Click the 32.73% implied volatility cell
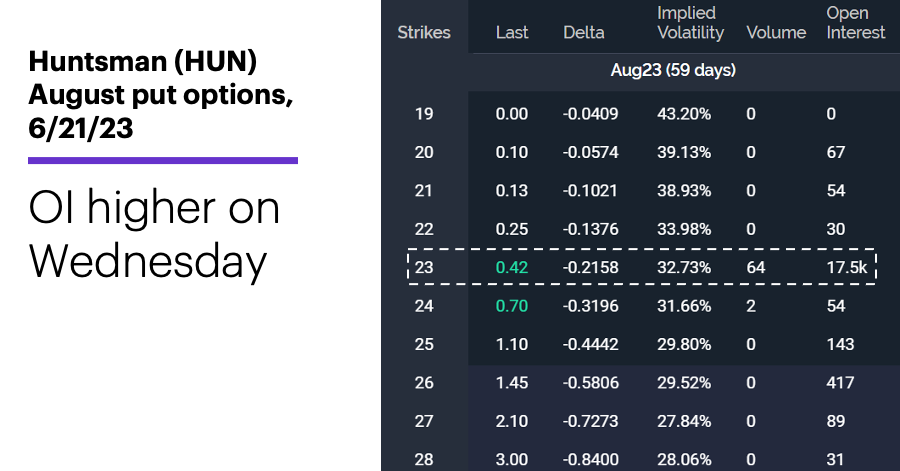Viewport: 900px width, 471px height. click(x=684, y=267)
